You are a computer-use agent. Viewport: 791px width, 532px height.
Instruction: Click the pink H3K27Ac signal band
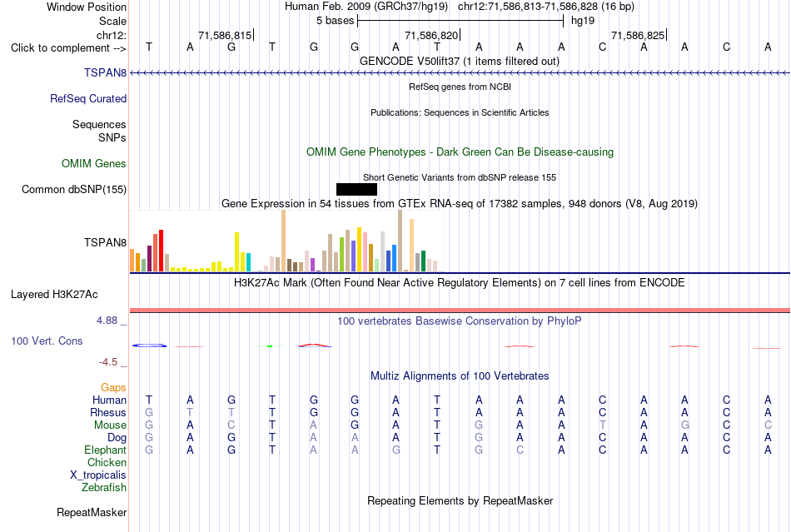pos(460,310)
